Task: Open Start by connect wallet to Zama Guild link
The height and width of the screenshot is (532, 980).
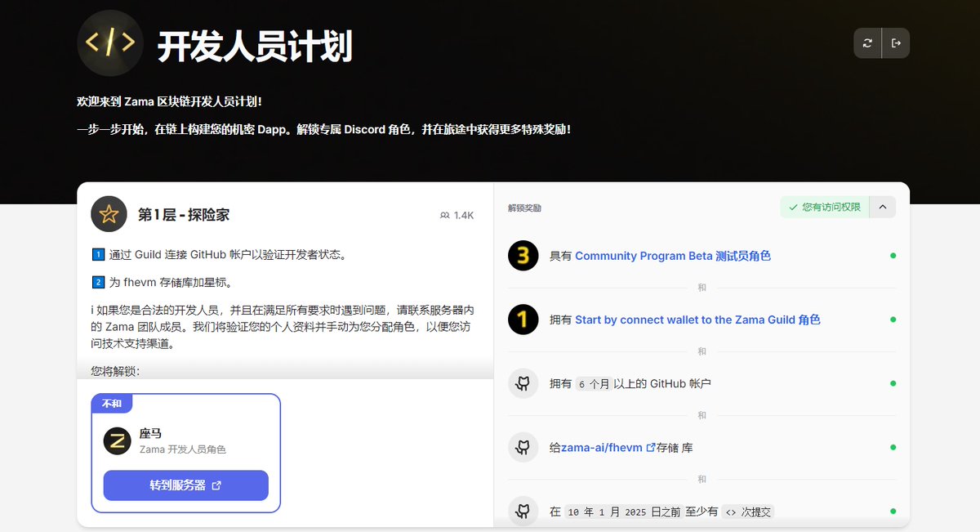Action: (697, 320)
